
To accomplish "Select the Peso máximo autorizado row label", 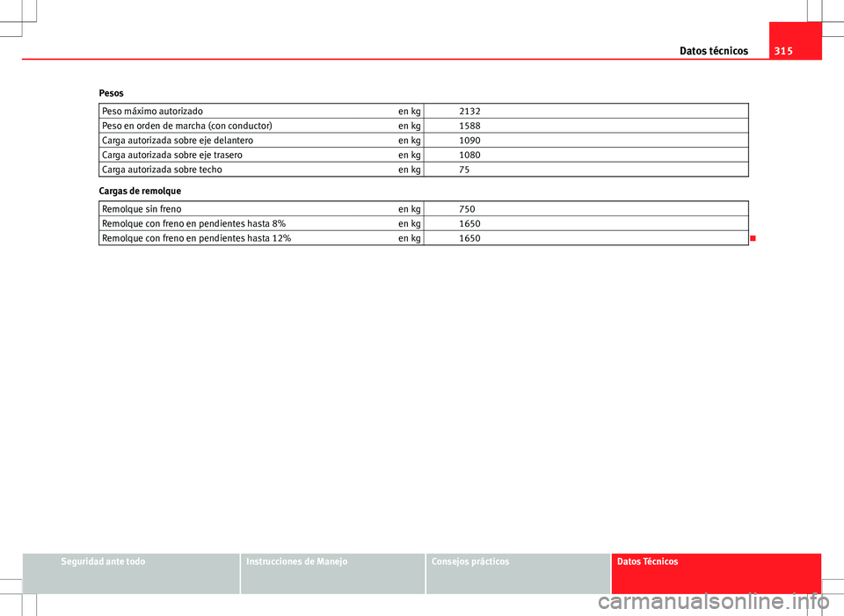I will pos(152,112).
